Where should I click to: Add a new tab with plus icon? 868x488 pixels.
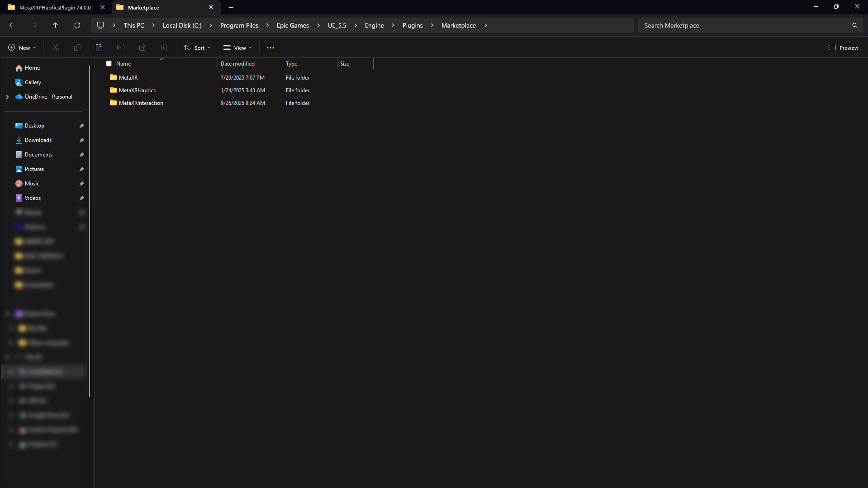231,7
